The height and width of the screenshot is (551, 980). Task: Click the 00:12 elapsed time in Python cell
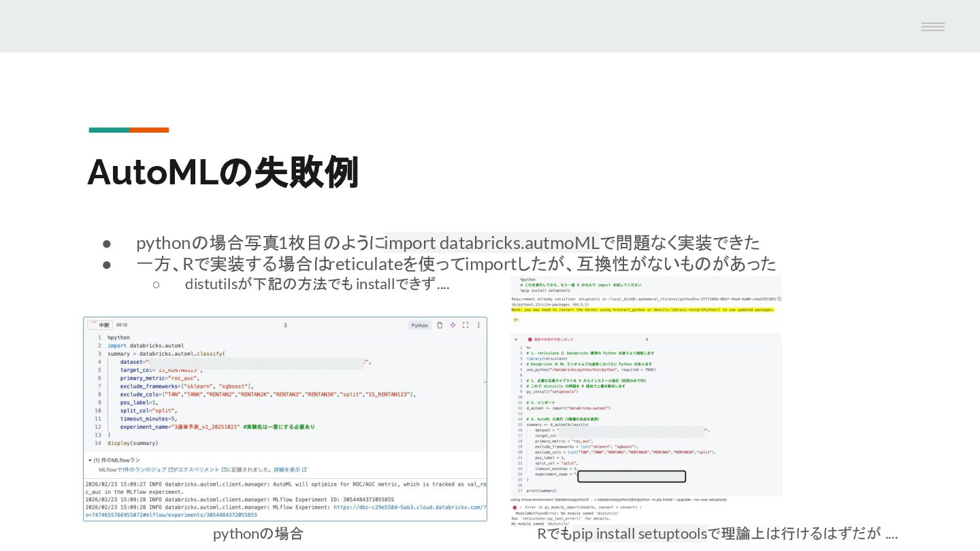(122, 325)
